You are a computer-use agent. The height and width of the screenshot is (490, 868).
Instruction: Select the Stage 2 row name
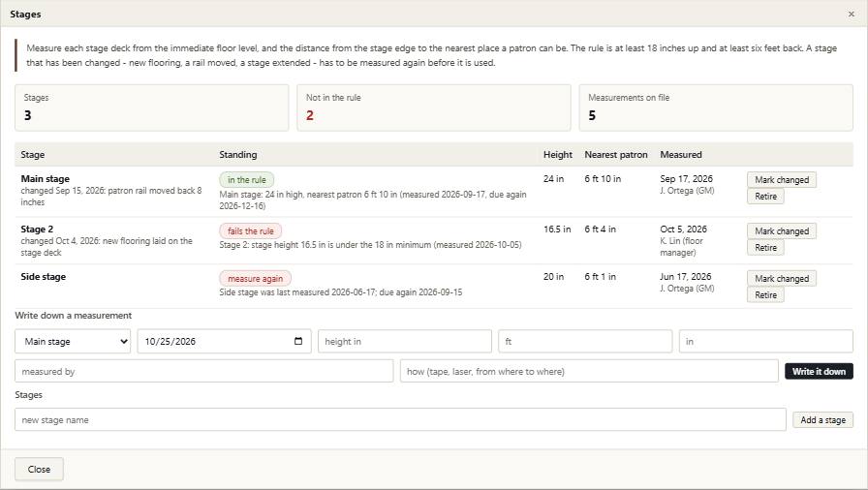pos(37,229)
